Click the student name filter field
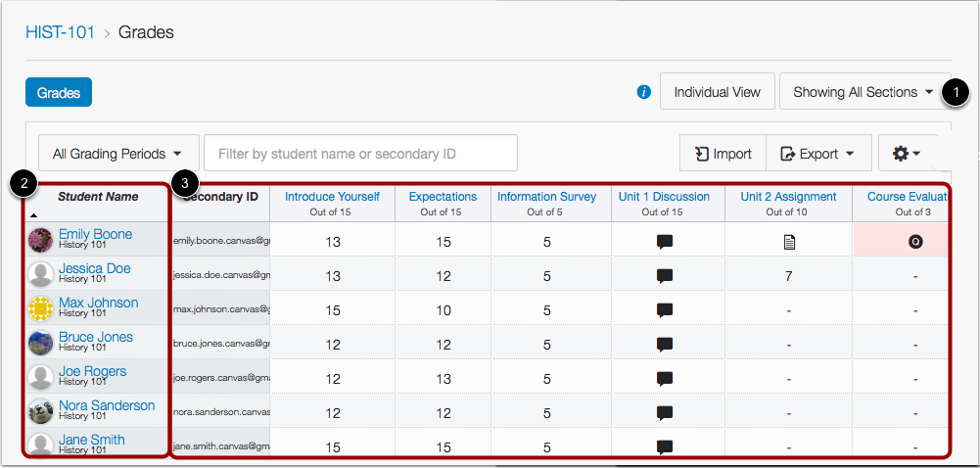 [x=360, y=154]
